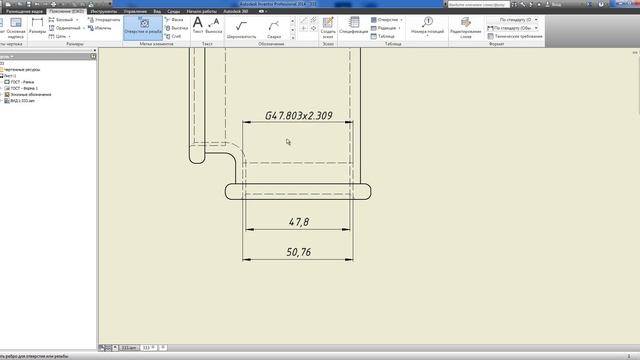
Task: Expand the symbols gallery more arrow
Action: tap(293, 38)
